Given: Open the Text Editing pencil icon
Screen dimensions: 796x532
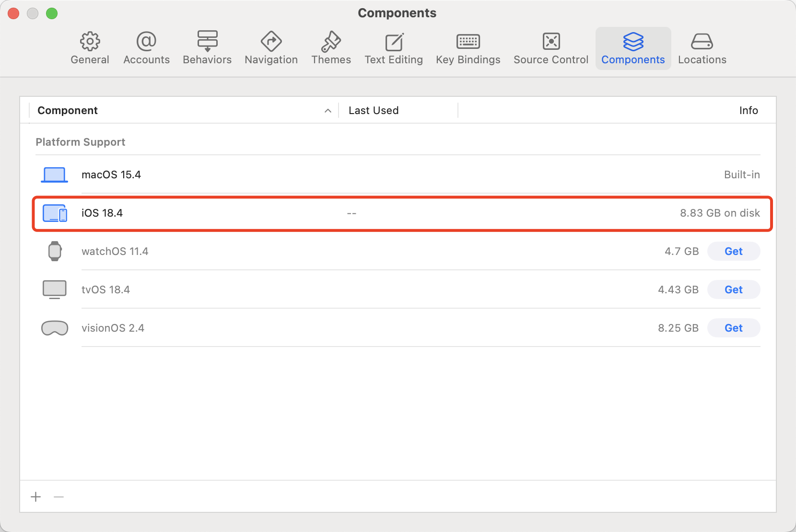Looking at the screenshot, I should coord(394,42).
